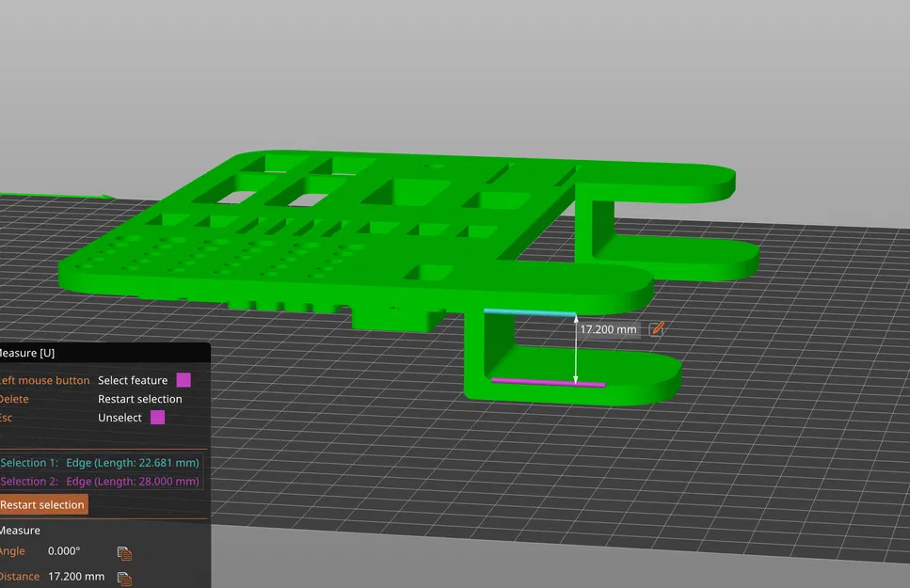Viewport: 910px width, 588px height.
Task: Click the Restart selection hint beside Delete
Action: click(139, 398)
